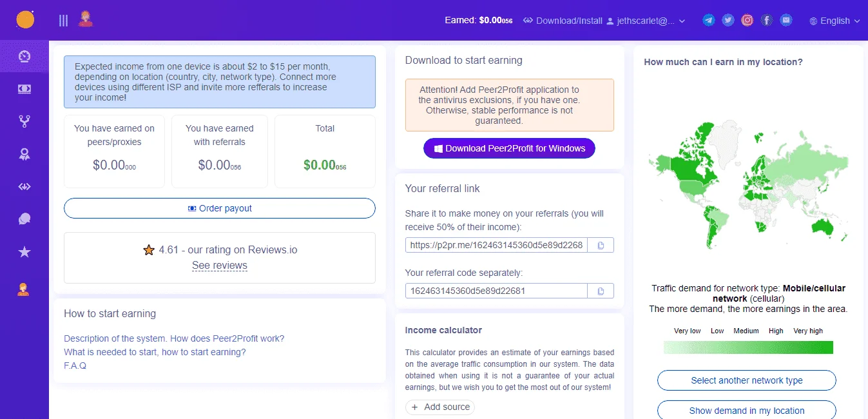Image resolution: width=868 pixels, height=419 pixels.
Task: Click the expected income info banner
Action: click(220, 82)
